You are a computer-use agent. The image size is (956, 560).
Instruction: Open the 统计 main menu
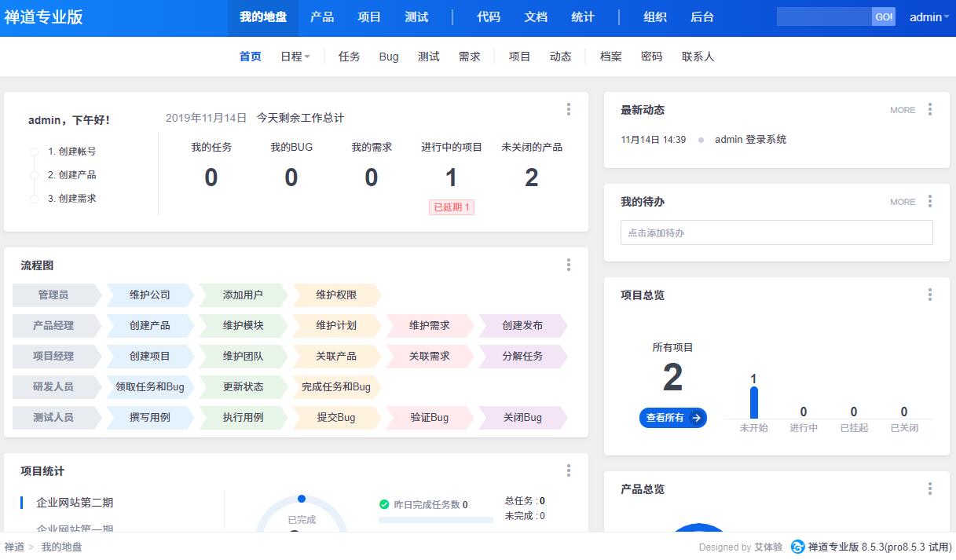tap(583, 17)
